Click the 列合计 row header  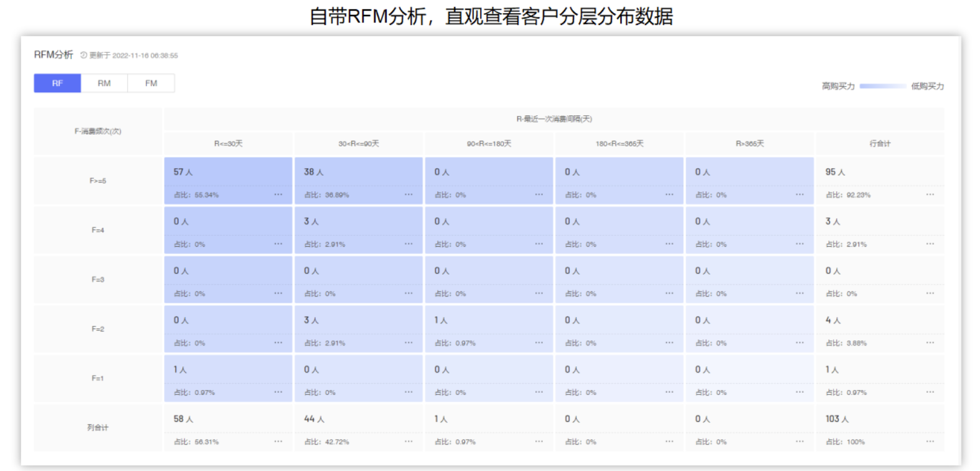click(x=98, y=428)
